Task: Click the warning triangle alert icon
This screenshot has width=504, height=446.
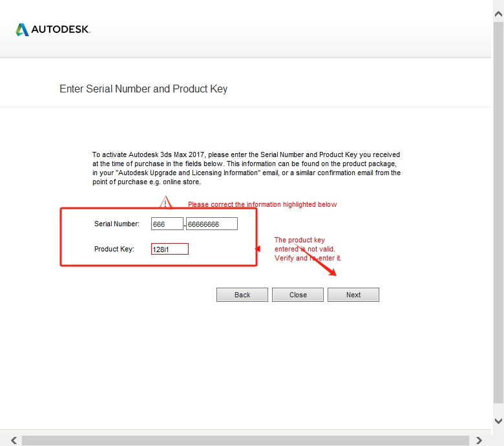Action: coord(167,203)
